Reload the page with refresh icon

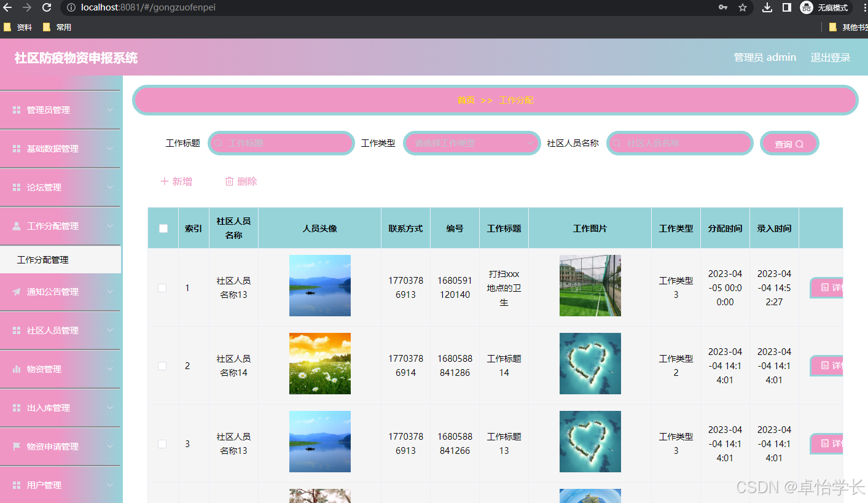tap(47, 7)
